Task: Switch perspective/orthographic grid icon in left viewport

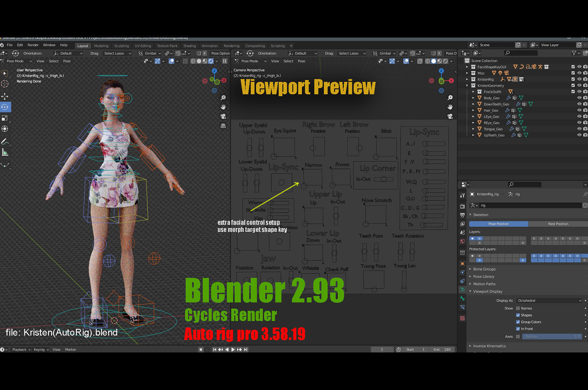Action: tap(223, 126)
